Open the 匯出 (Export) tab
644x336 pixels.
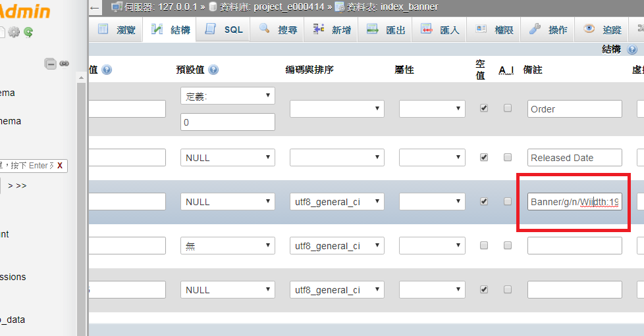385,30
